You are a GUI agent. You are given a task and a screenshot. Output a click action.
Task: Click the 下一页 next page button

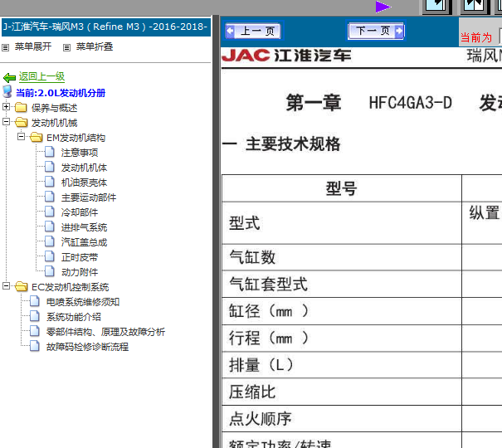pos(376,31)
